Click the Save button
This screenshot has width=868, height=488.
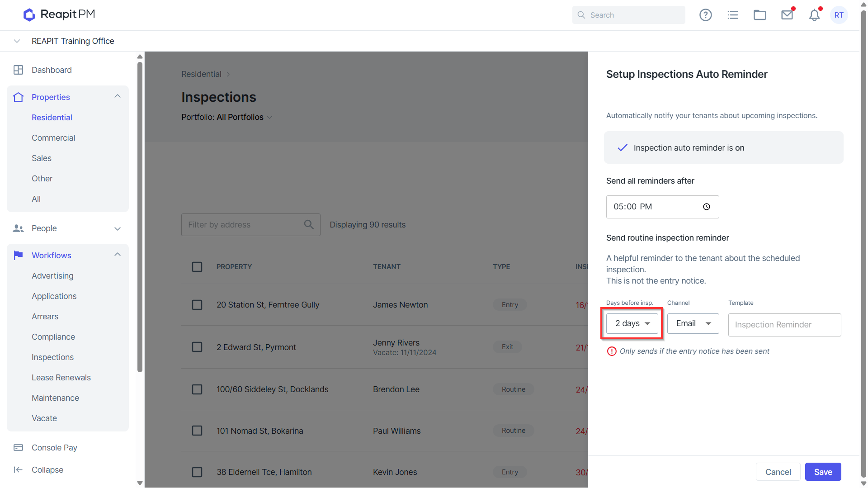823,472
